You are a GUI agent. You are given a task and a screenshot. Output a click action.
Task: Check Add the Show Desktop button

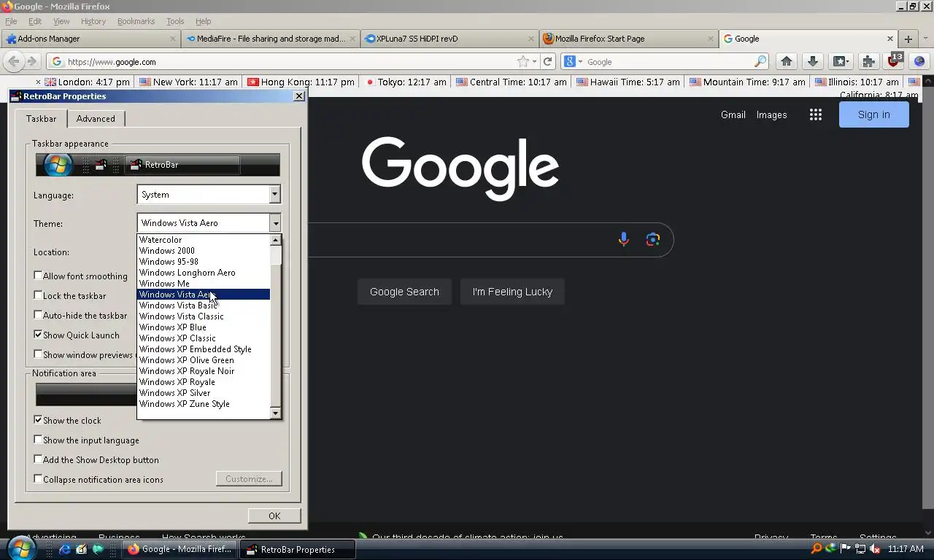coord(38,459)
